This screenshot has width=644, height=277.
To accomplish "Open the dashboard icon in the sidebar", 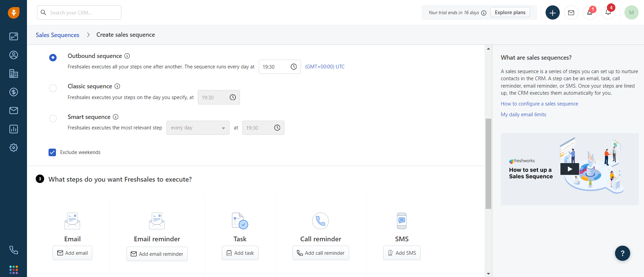I will (x=13, y=36).
